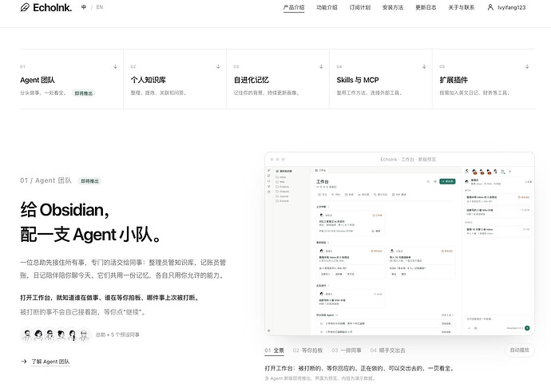The width and height of the screenshot is (551, 392).
Task: Click the 01 / Agent 团队 section label
Action: tap(46, 180)
